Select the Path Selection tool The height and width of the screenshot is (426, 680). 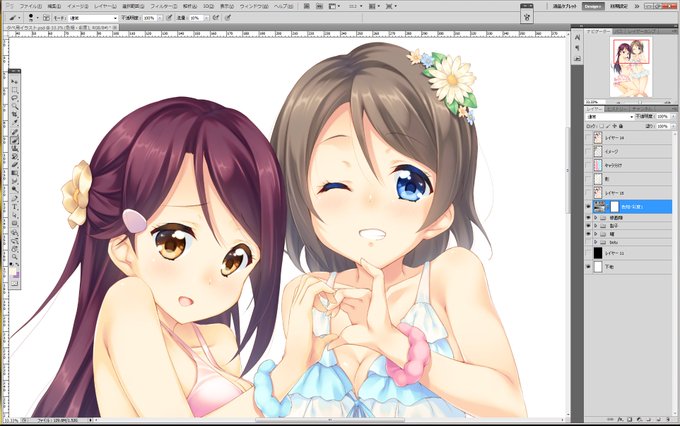[14, 216]
